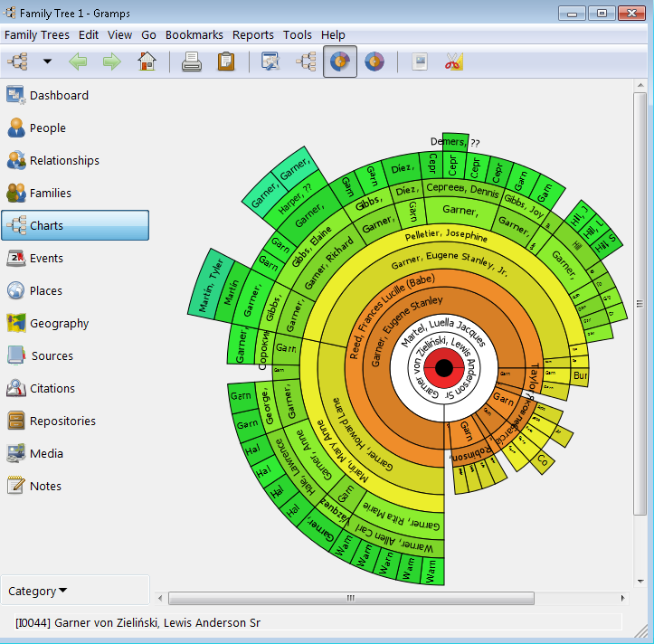Click the clipboard icon in toolbar
654x644 pixels.
click(225, 62)
